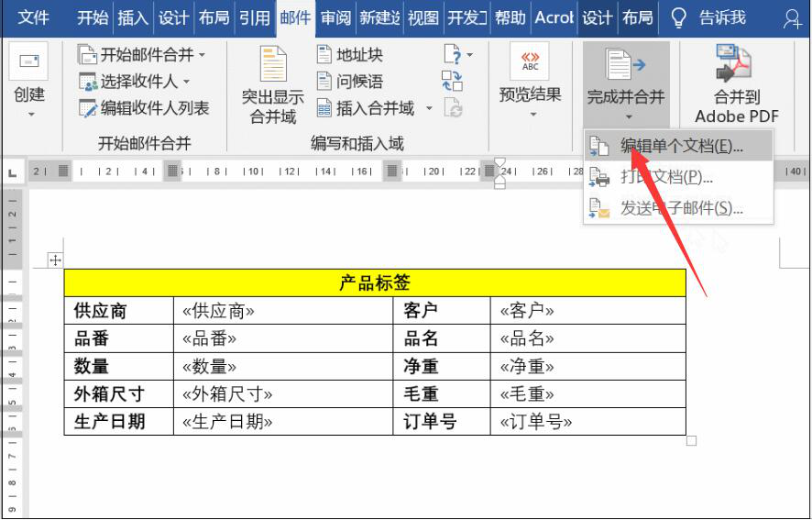
Task: Switch to the Acrobat ribbon tab
Action: coord(554,17)
